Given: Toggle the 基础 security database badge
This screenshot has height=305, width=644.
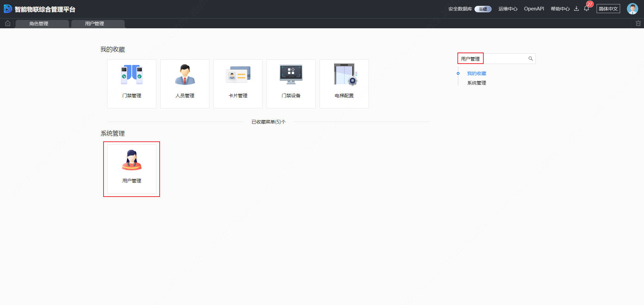Looking at the screenshot, I should 483,9.
